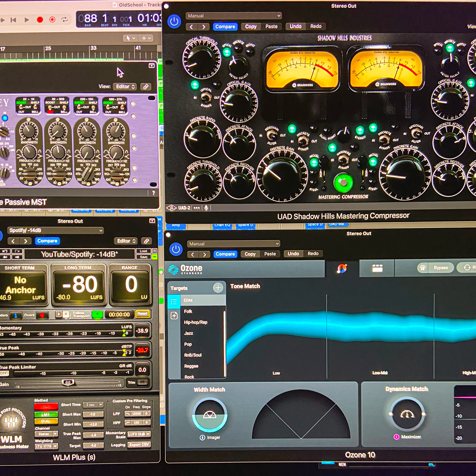
Task: Toggle the True Peak Limiter OFF switch
Action: (4, 373)
